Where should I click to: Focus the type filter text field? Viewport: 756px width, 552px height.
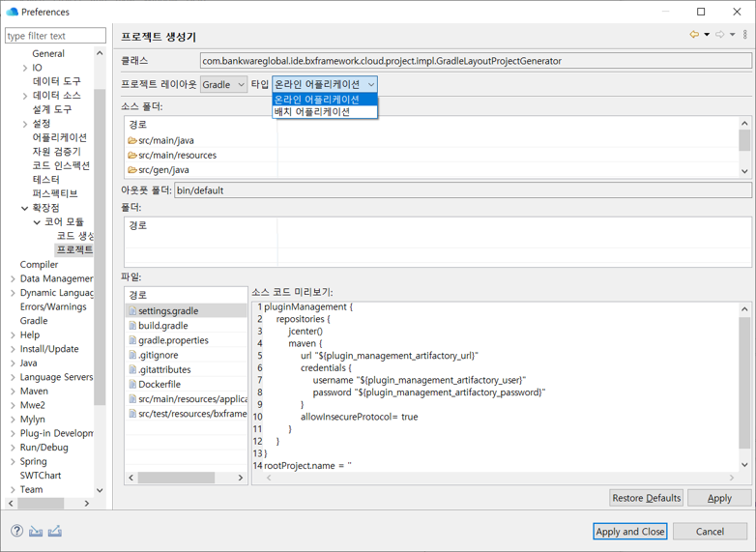pyautogui.click(x=55, y=36)
